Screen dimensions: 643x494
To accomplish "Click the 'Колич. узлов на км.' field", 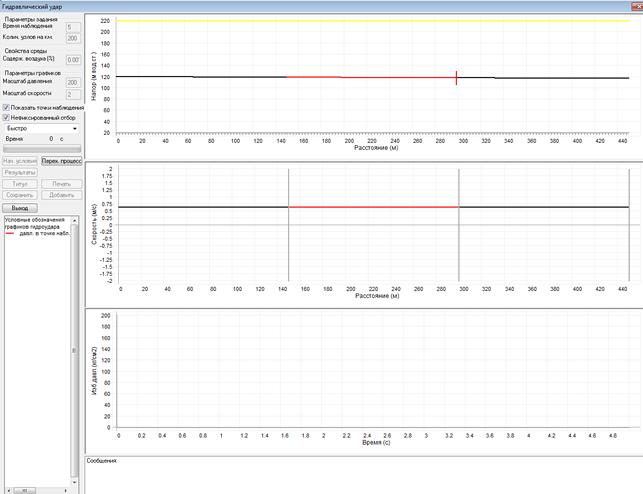I will click(x=72, y=39).
